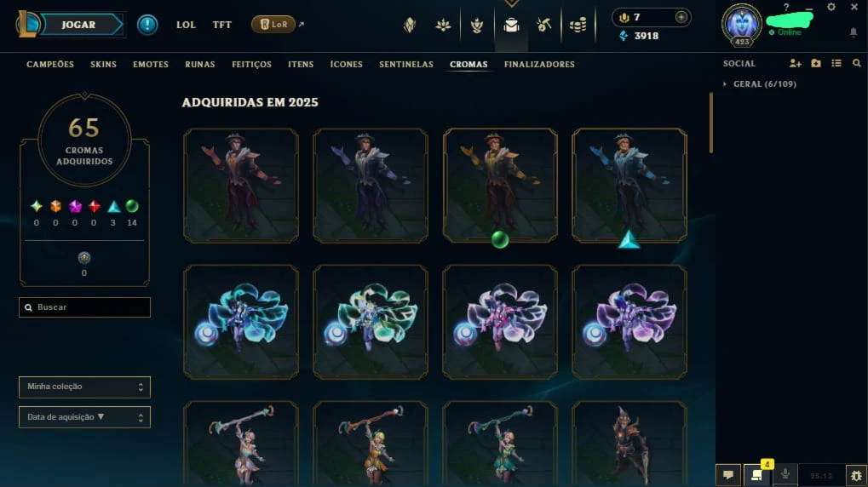Open the notifications bell icon

(854, 32)
